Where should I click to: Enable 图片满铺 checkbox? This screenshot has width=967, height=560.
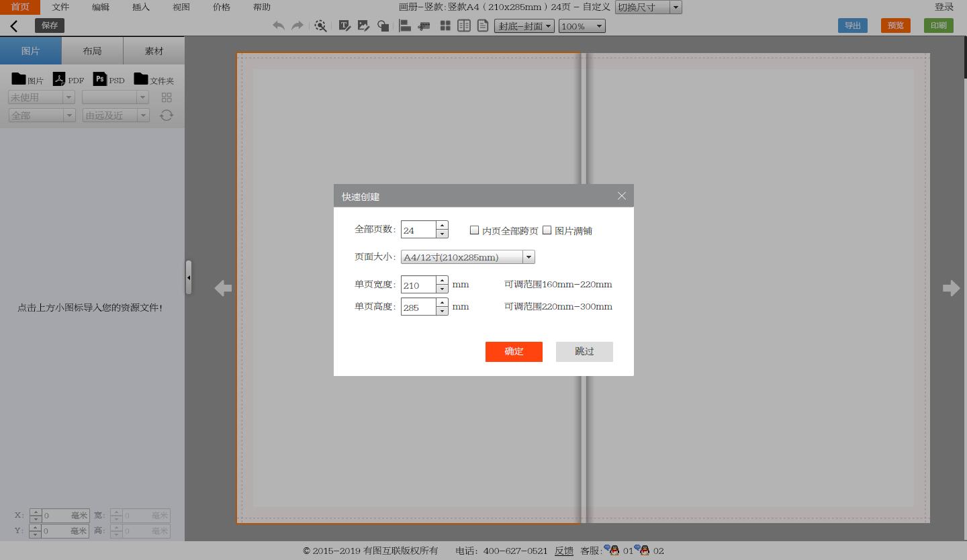[547, 230]
